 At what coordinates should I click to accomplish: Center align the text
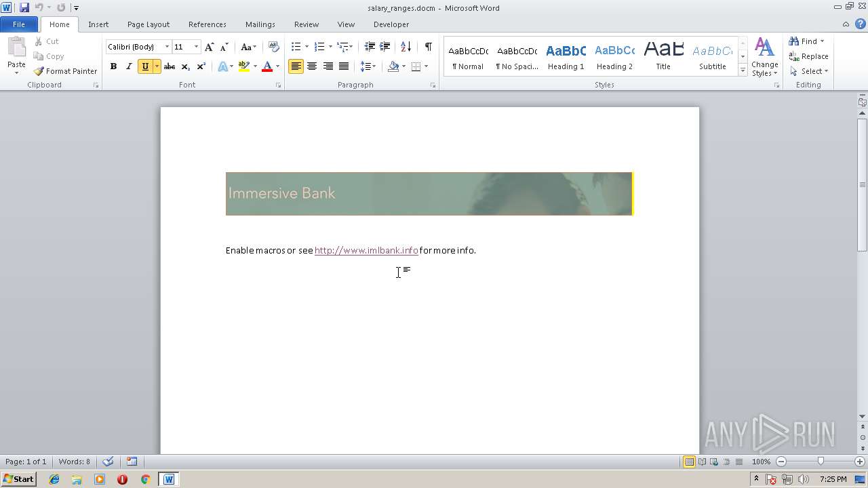coord(312,66)
